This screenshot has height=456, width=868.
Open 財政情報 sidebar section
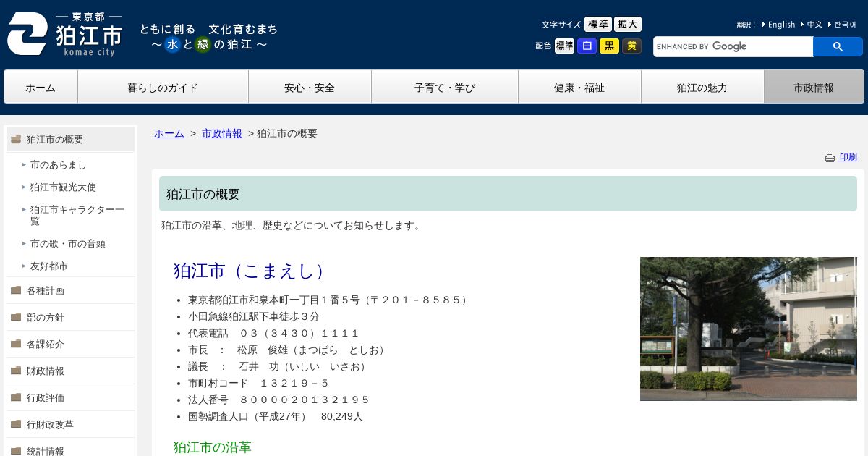[x=70, y=371]
